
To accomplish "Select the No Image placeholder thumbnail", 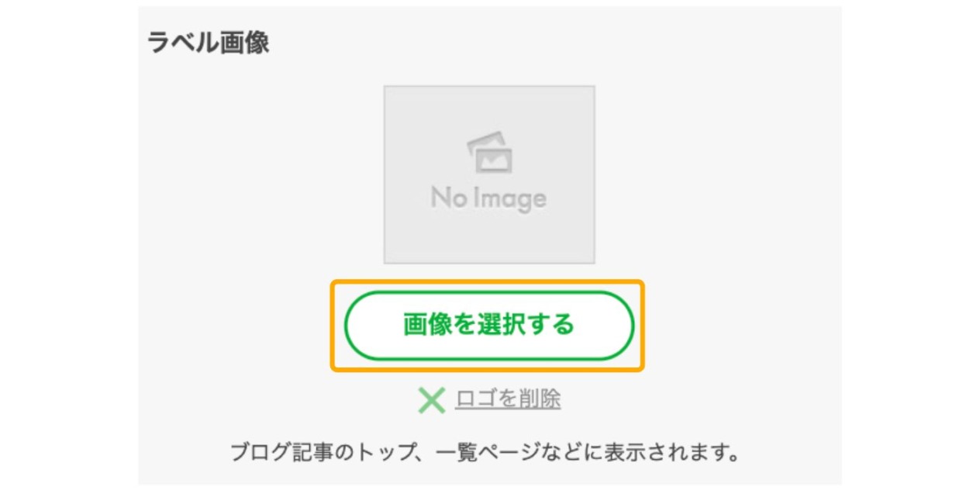I will tap(489, 174).
